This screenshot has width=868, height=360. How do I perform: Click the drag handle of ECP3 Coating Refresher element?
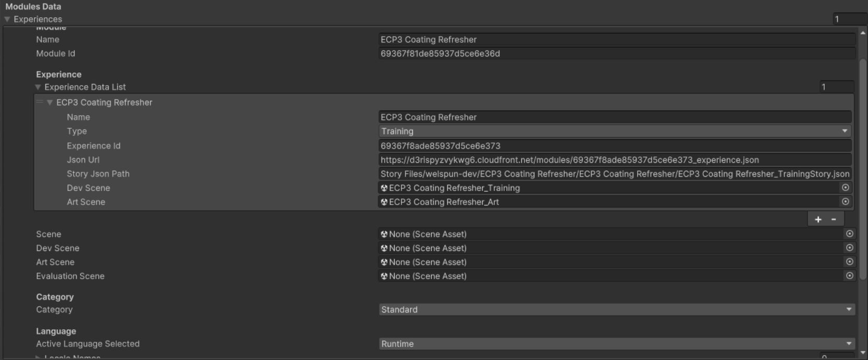[x=40, y=102]
